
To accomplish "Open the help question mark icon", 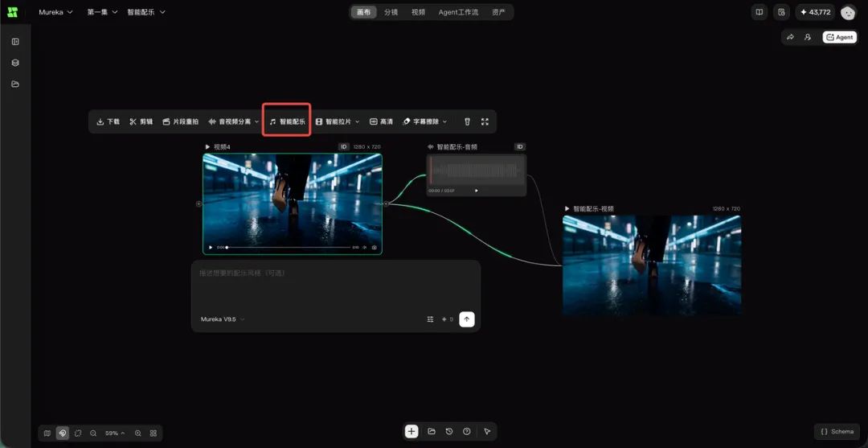I will (x=467, y=431).
